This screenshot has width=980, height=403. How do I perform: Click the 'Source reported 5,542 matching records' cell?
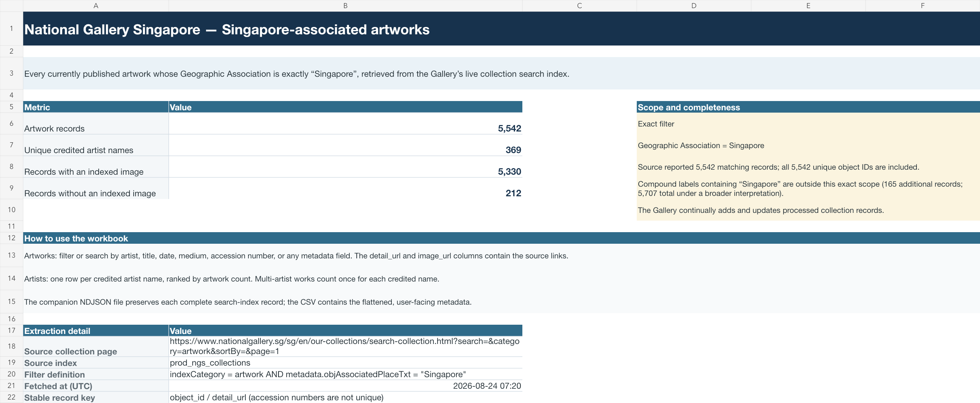tap(808, 167)
